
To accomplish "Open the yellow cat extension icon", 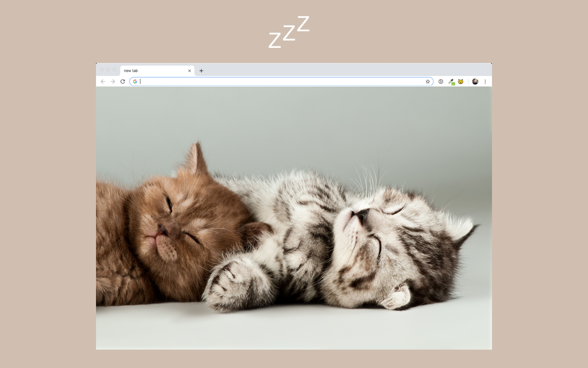I will click(461, 81).
